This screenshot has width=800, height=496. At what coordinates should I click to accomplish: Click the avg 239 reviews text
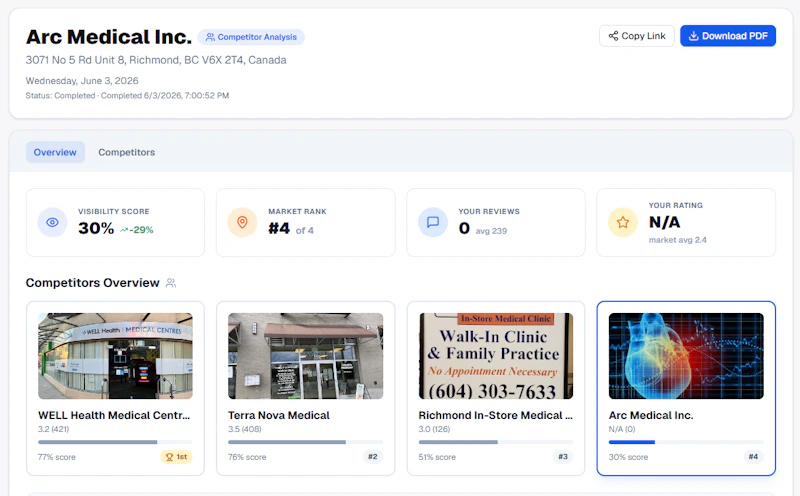[491, 231]
